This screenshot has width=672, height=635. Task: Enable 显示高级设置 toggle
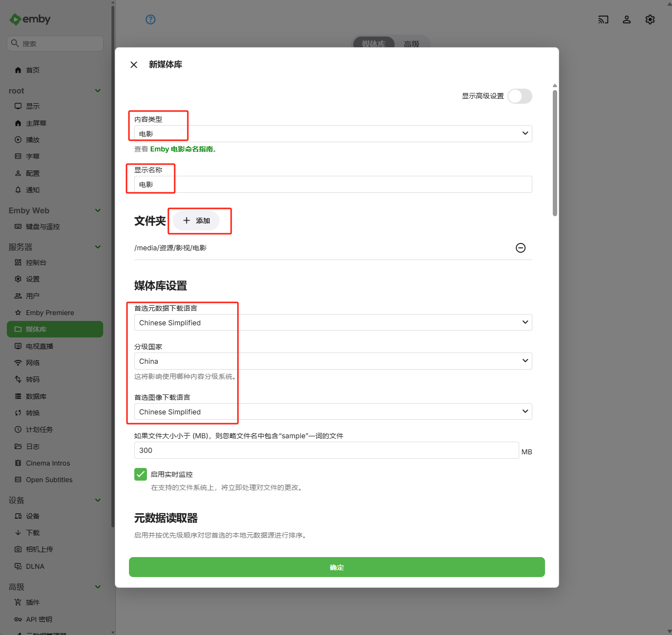coord(519,96)
